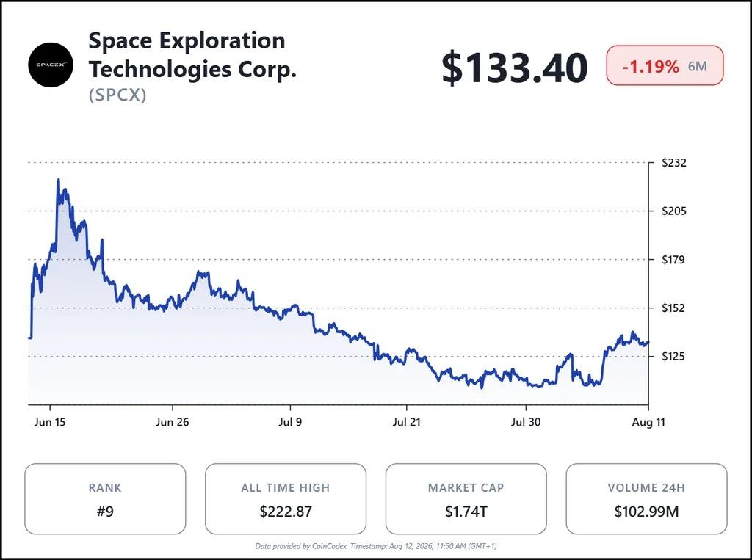The height and width of the screenshot is (560, 752).
Task: Click the SpaceX circular logo icon
Action: coord(51,65)
